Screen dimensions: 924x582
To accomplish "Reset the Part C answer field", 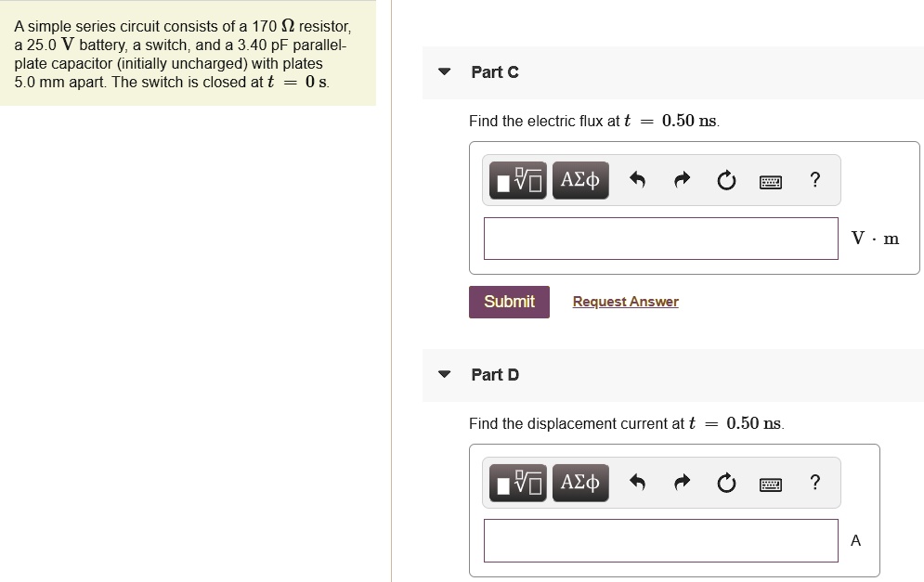I will point(726,180).
